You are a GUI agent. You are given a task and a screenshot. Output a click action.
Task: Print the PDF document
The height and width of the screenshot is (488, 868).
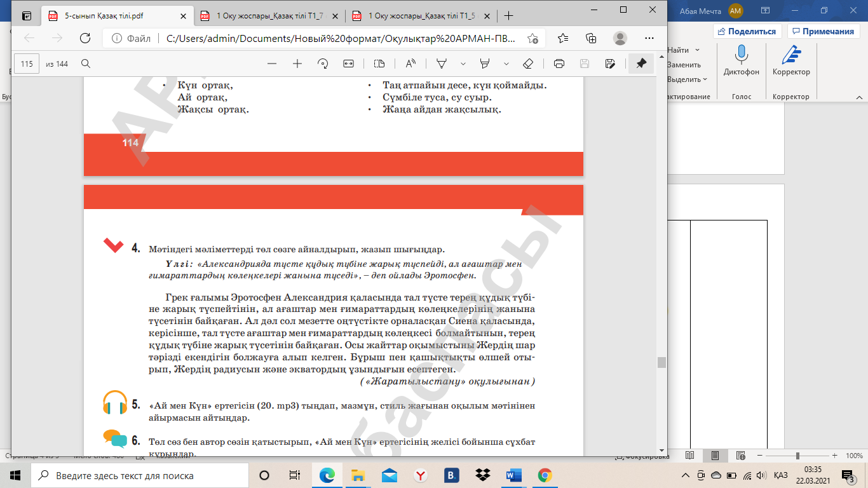pos(559,64)
